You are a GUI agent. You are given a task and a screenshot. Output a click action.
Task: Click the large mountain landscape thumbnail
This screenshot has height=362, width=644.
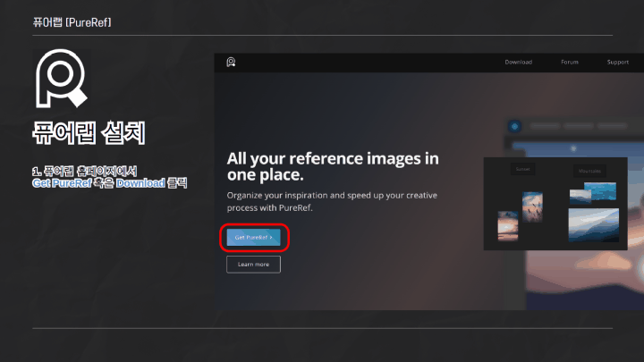594,225
